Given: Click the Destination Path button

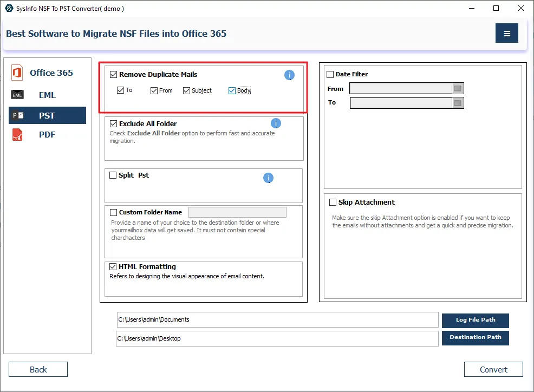Looking at the screenshot, I should click(475, 337).
